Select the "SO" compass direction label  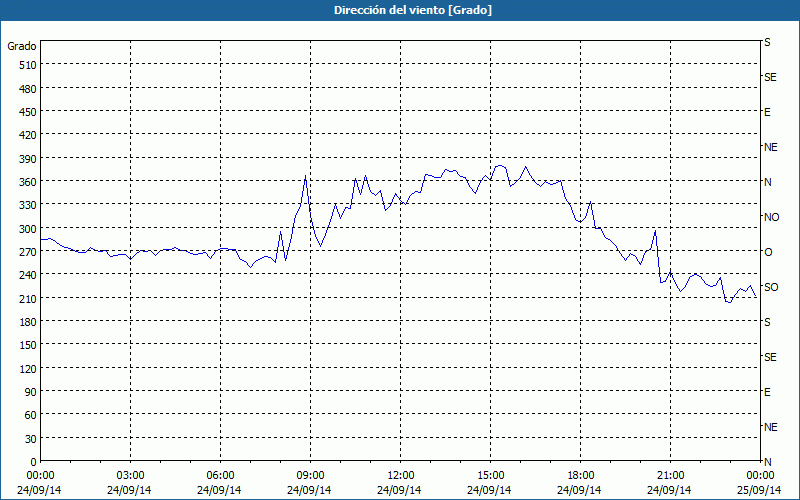(x=771, y=287)
